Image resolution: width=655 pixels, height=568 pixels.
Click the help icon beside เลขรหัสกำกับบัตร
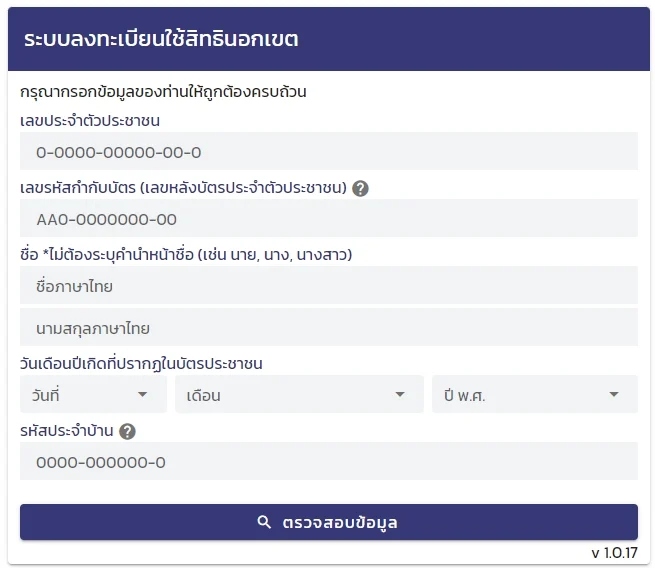pyautogui.click(x=361, y=188)
